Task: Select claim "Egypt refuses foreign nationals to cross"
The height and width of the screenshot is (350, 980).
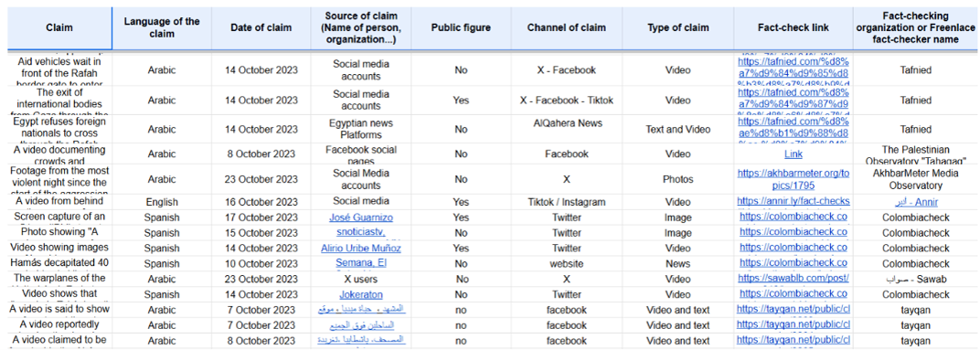Action: [59, 130]
